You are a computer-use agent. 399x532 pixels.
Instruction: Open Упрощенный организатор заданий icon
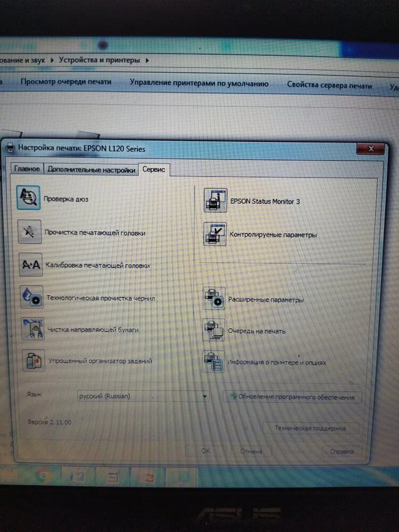[34, 360]
